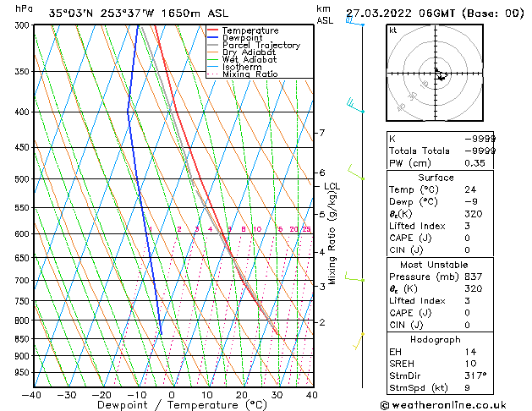This screenshot has height=411, width=532.
Task: Click the 950 hPa pressure label
Action: [x=24, y=372]
